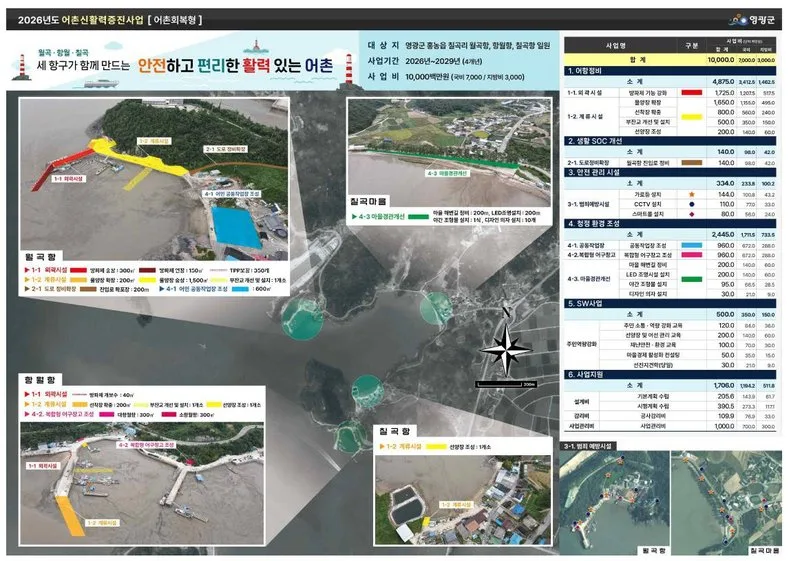Click the blue swatch in 공동작업장 조성 row
The height and width of the screenshot is (561, 800).
(691, 245)
